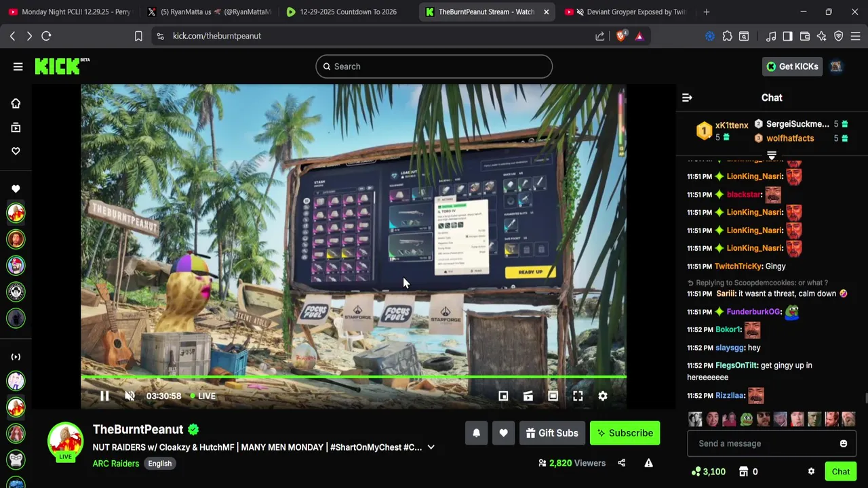Pause the stream playback

(104, 396)
